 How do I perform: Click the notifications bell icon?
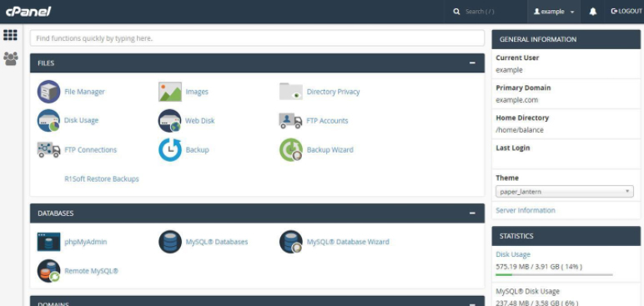[x=592, y=12]
